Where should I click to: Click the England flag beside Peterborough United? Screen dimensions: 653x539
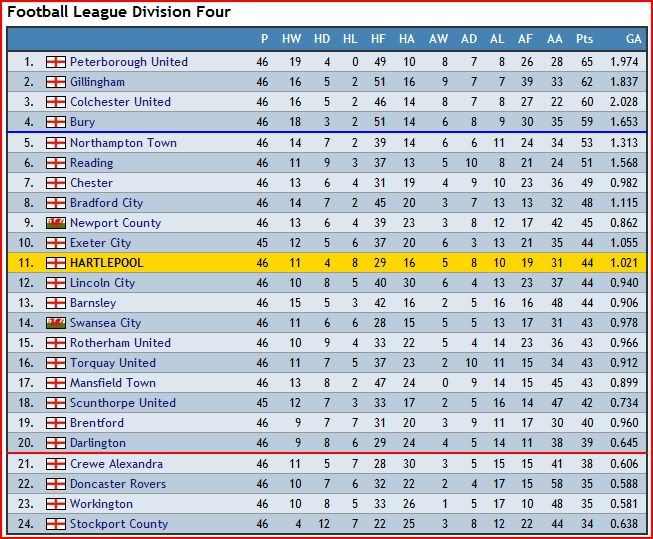pyautogui.click(x=56, y=62)
